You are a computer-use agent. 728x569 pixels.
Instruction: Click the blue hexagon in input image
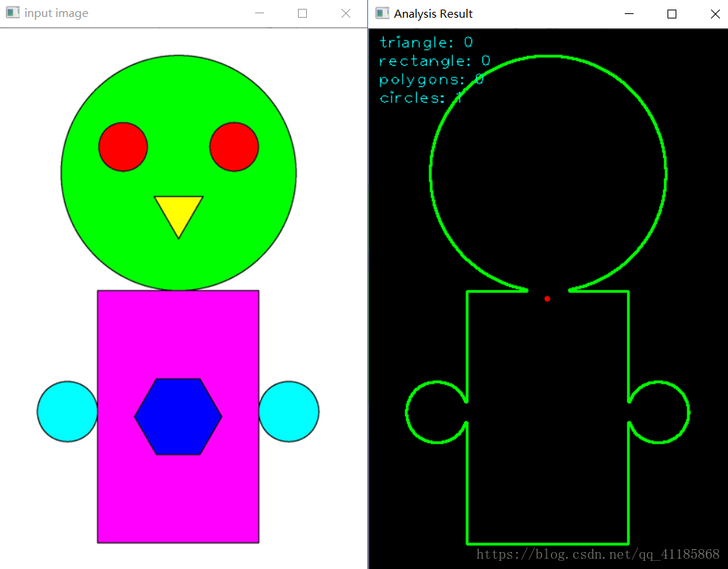178,417
